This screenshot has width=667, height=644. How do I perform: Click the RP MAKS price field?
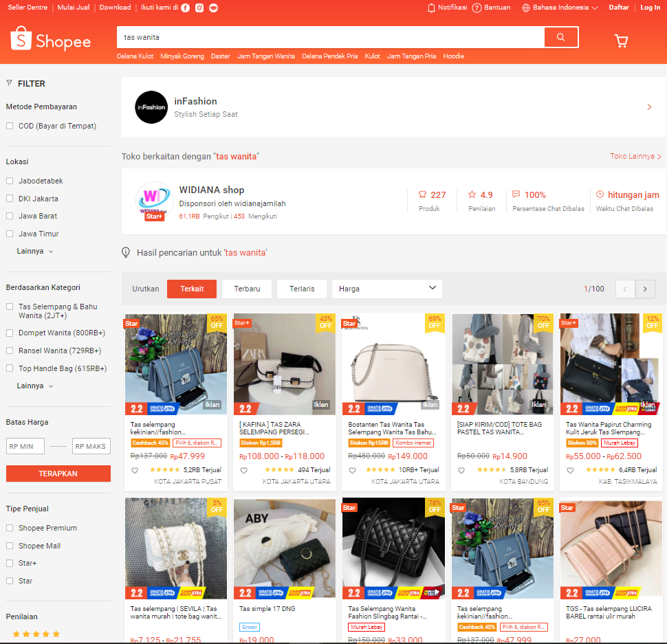[x=91, y=446]
